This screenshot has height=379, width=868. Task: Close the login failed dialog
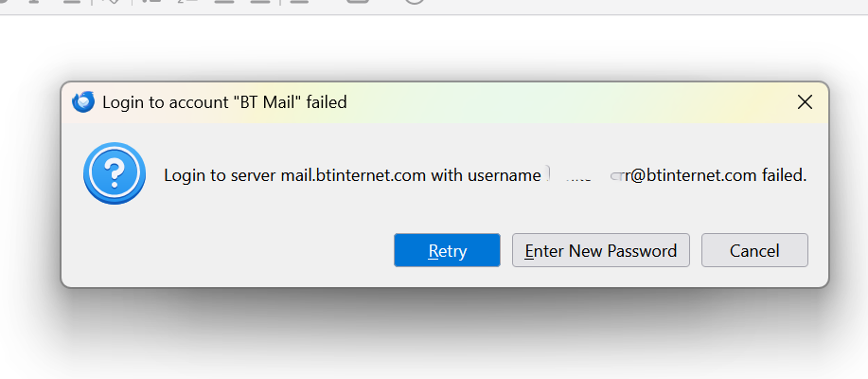point(805,102)
